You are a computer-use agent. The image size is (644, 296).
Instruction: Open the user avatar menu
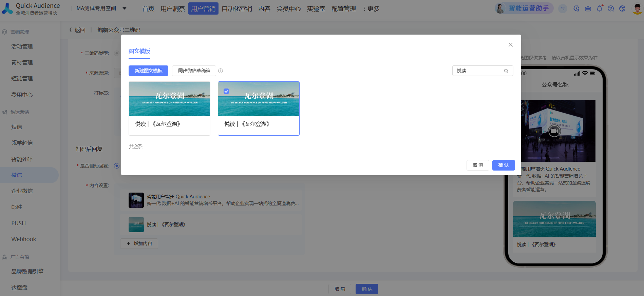637,8
